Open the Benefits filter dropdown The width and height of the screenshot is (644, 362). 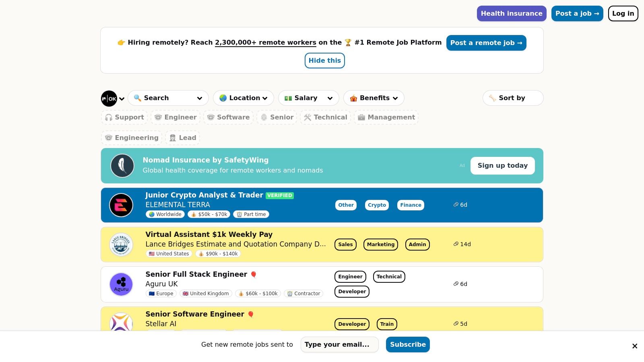(374, 98)
